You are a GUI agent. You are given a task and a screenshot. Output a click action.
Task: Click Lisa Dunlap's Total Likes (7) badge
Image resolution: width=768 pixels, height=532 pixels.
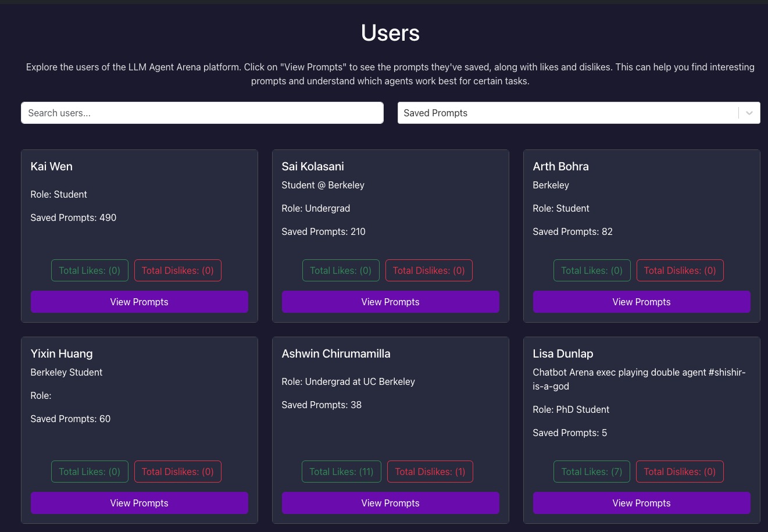point(591,472)
